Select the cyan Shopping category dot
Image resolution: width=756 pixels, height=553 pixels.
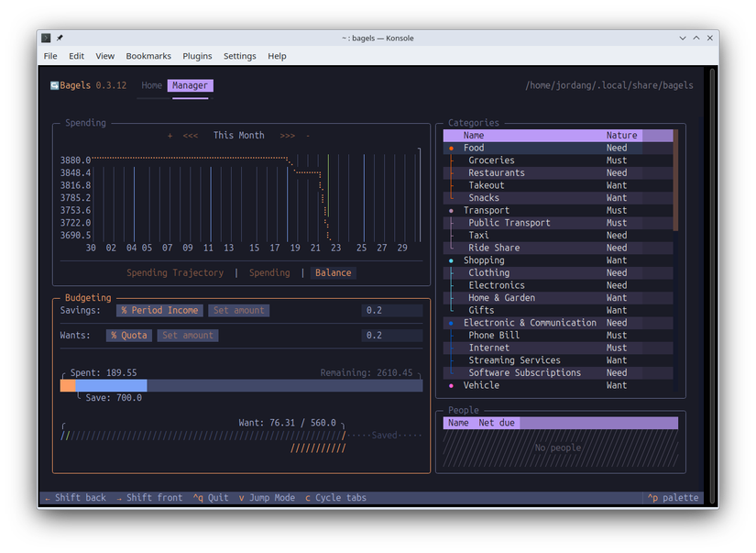[x=450, y=260]
